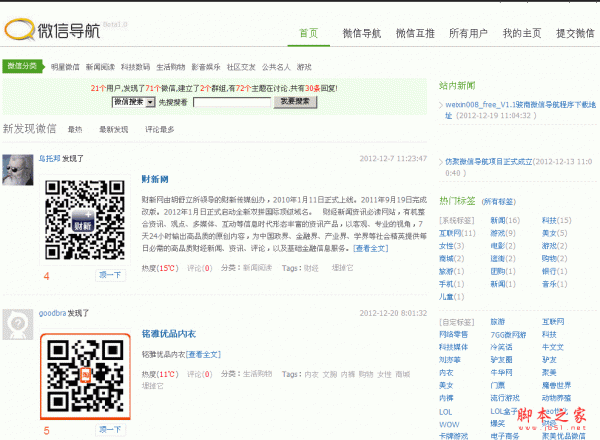Select 科技数码 category
600x440 pixels.
pos(135,67)
